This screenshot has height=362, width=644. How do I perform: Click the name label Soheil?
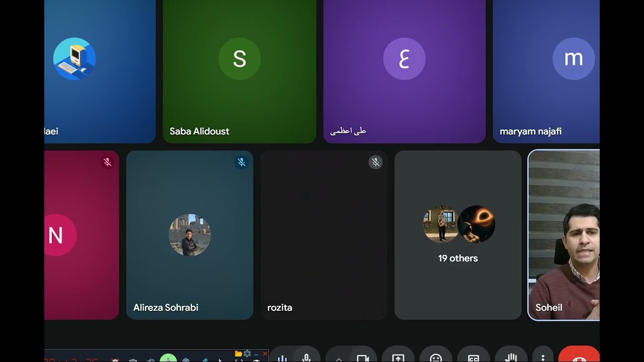(548, 307)
